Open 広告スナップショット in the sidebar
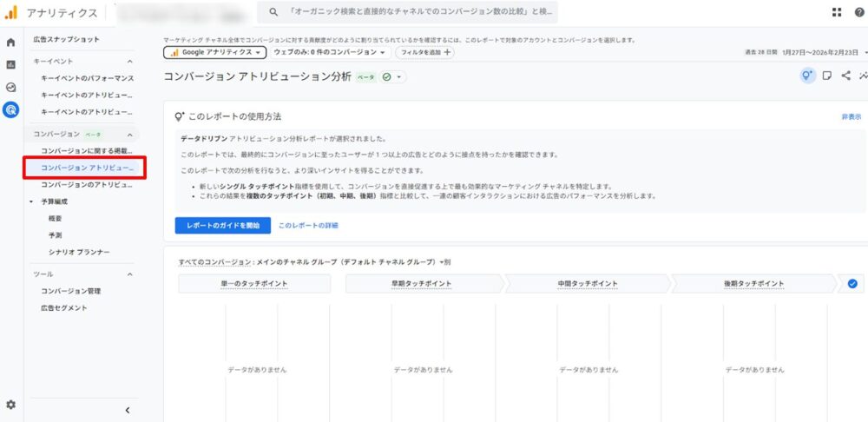Image resolution: width=868 pixels, height=422 pixels. click(x=66, y=40)
